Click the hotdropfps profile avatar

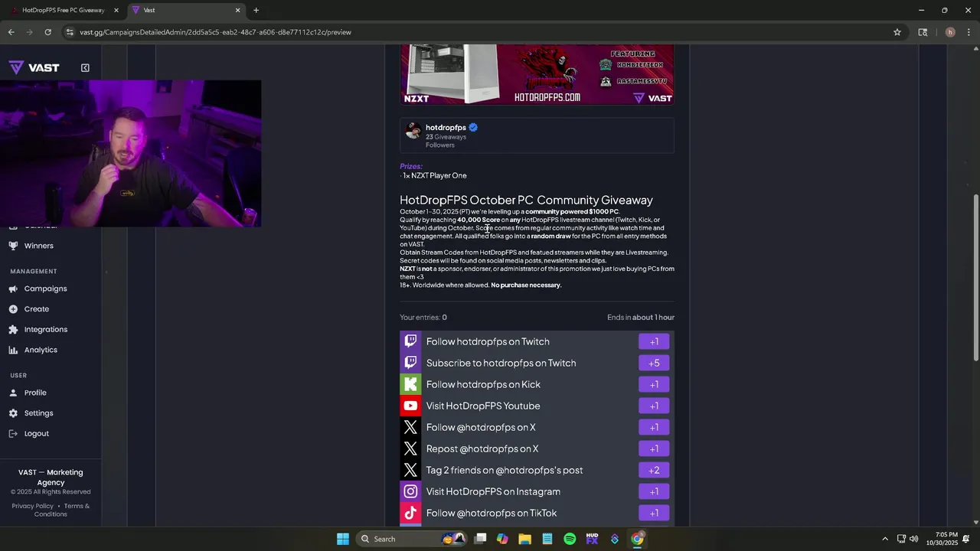(x=413, y=130)
